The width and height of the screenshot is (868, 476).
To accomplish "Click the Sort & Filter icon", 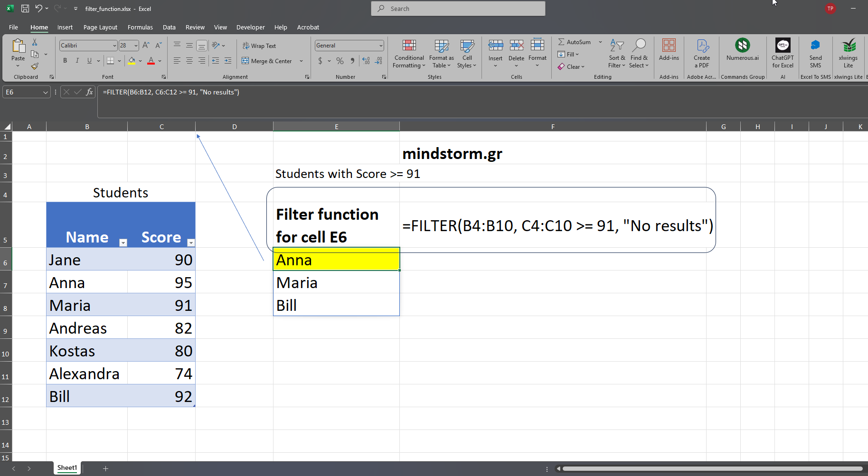I will point(616,46).
